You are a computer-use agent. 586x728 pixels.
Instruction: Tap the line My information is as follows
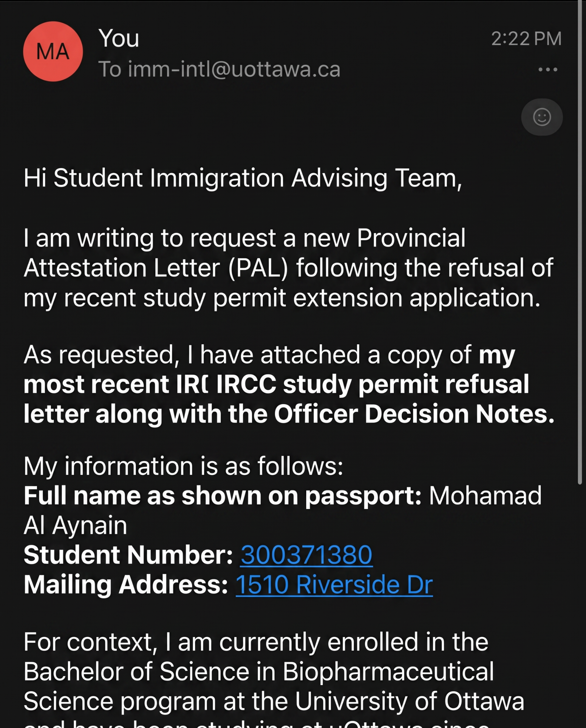tap(183, 466)
